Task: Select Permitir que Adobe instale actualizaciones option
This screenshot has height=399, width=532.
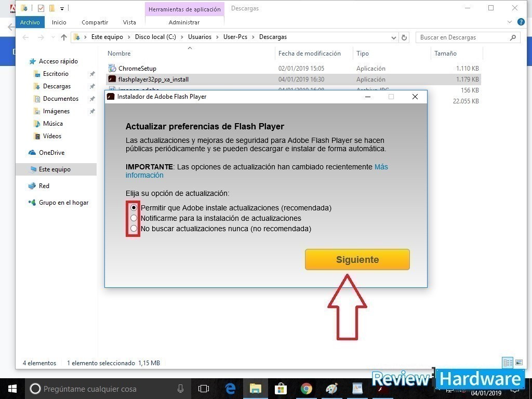Action: (134, 207)
